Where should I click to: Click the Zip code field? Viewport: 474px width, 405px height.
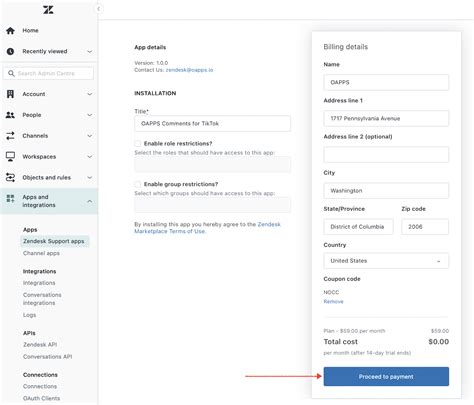tap(425, 227)
